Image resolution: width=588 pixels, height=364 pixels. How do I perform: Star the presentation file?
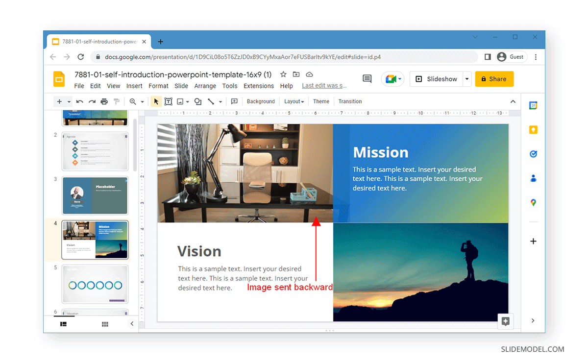283,74
